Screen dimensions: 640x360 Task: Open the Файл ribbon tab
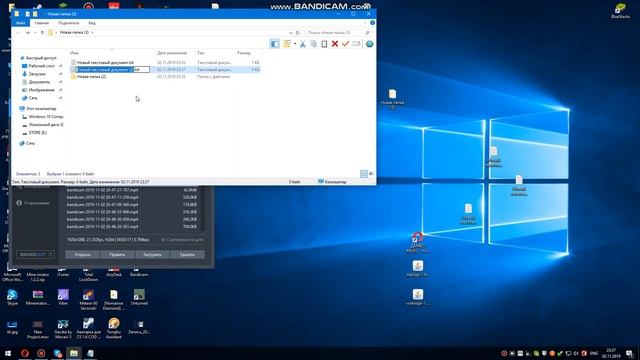20,23
